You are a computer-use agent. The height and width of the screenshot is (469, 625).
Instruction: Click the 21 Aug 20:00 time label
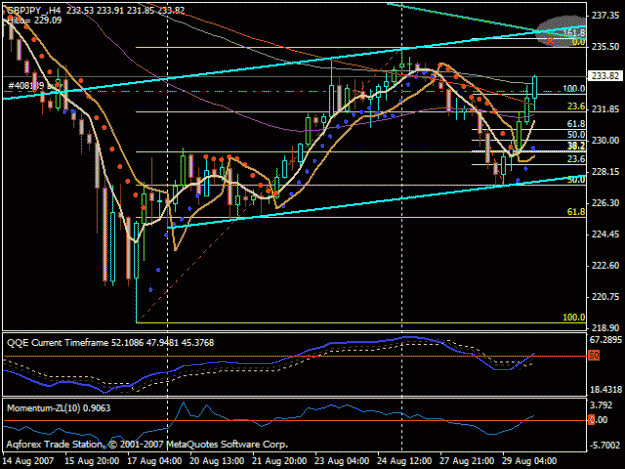click(x=279, y=461)
